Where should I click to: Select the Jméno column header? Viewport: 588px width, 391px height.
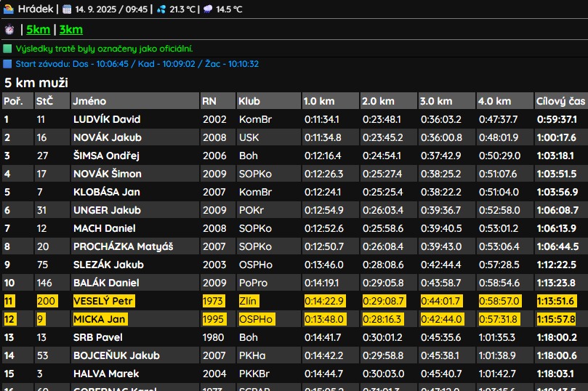click(89, 101)
